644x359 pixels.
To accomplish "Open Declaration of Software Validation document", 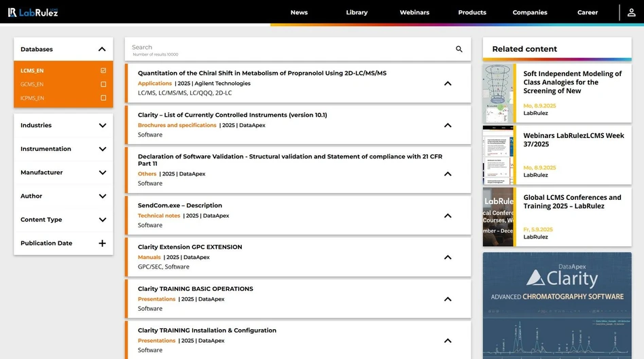I will click(x=290, y=160).
